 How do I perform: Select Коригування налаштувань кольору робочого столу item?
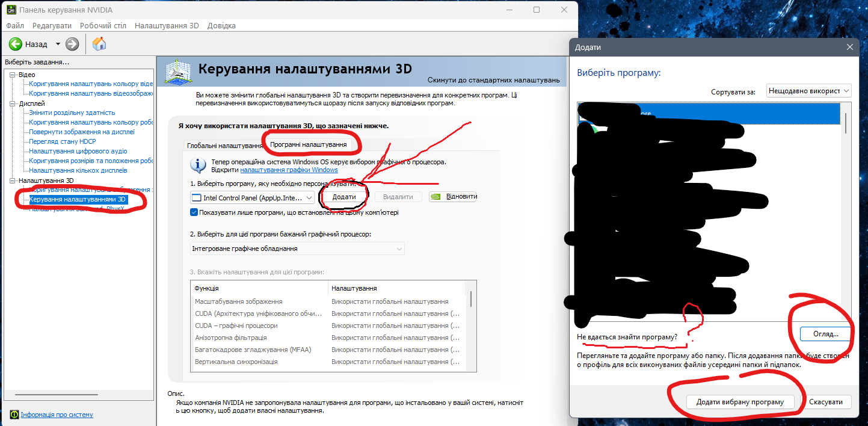point(91,122)
